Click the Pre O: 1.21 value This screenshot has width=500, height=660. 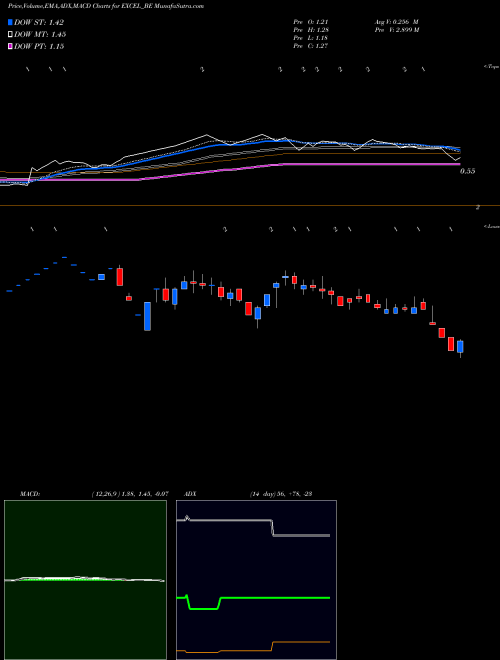point(311,22)
